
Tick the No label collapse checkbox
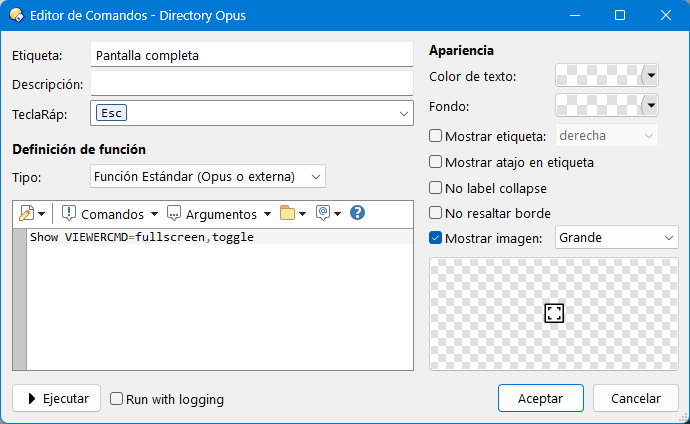coord(435,188)
